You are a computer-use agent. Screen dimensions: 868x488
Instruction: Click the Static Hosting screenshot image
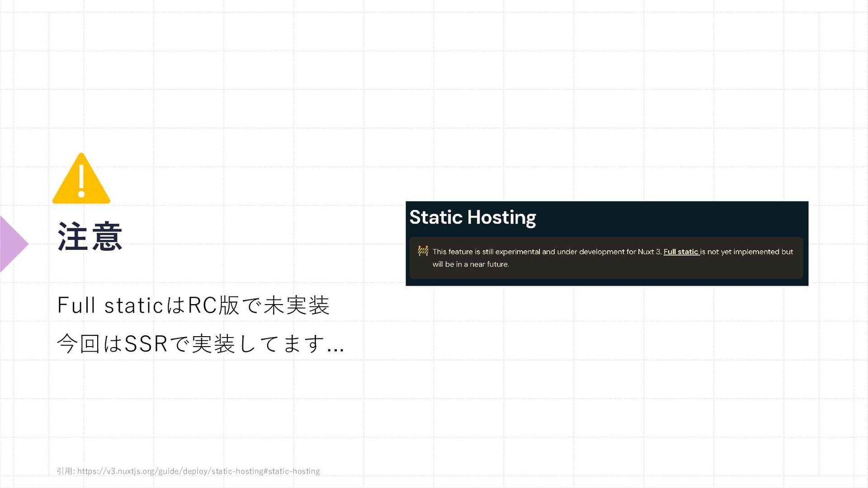607,244
